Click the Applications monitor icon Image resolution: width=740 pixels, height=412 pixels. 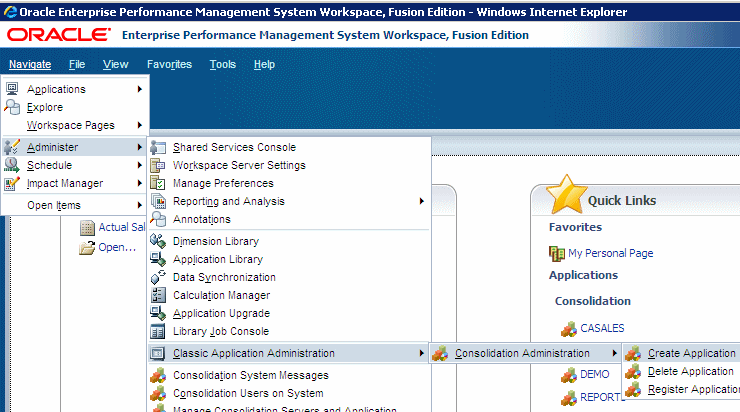(12, 89)
